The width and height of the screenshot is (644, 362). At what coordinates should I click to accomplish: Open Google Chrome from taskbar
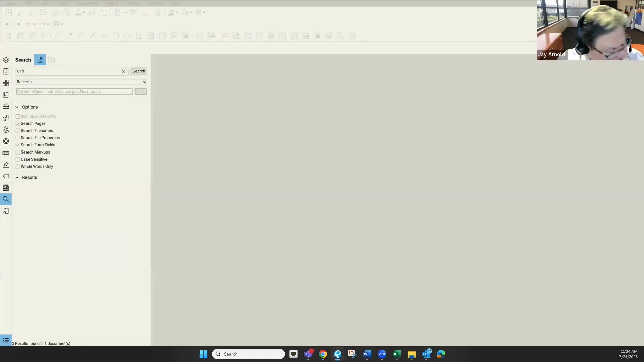click(x=323, y=354)
